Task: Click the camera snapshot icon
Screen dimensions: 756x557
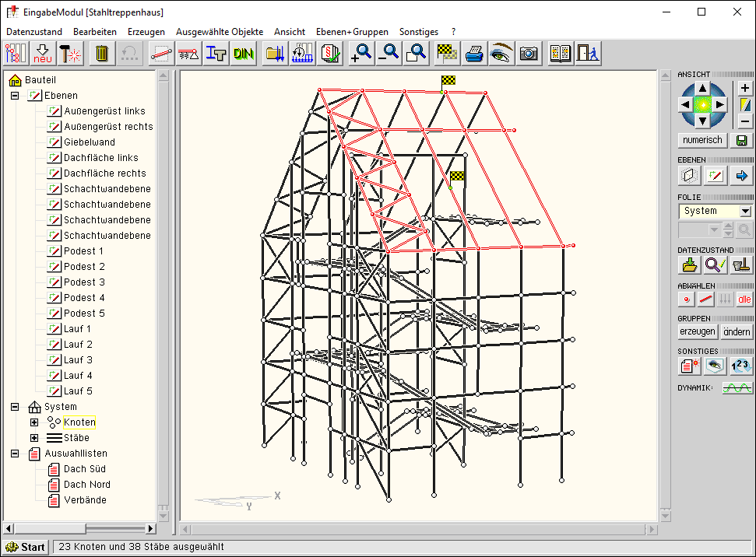Action: (x=529, y=54)
